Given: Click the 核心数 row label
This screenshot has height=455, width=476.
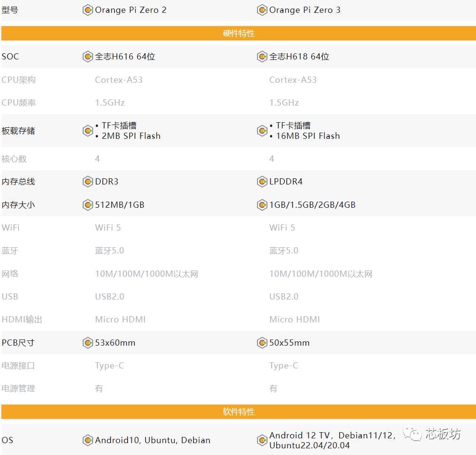Looking at the screenshot, I should tap(14, 159).
